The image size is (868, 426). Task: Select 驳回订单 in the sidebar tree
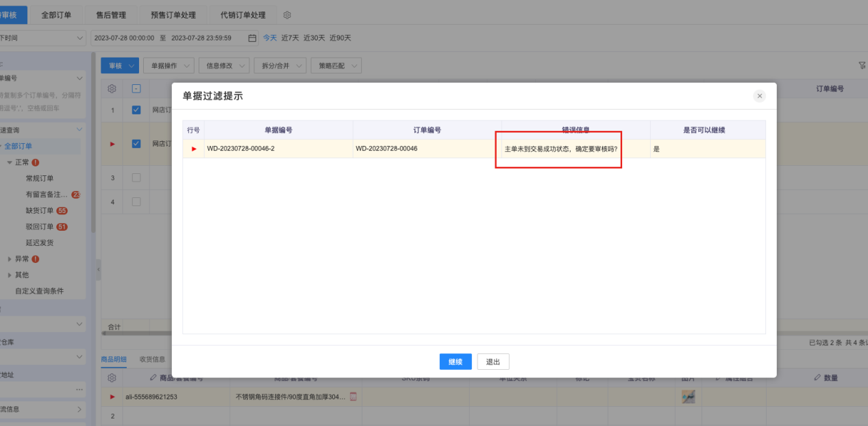pyautogui.click(x=40, y=227)
